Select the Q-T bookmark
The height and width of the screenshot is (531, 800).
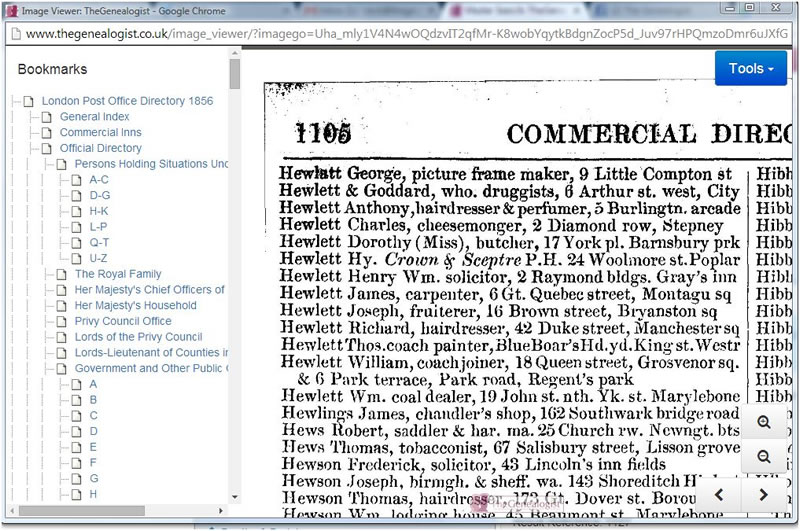point(99,243)
